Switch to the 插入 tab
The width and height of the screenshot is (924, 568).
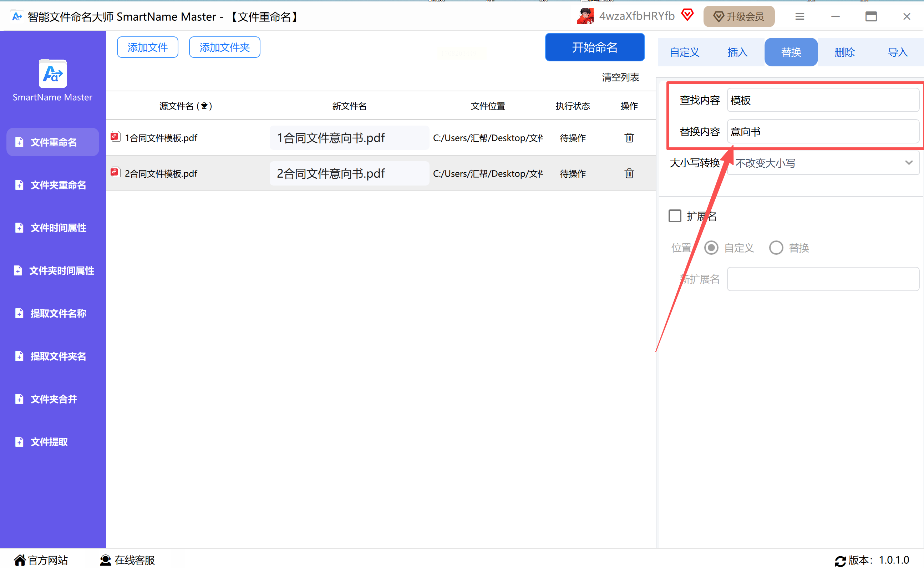(737, 52)
